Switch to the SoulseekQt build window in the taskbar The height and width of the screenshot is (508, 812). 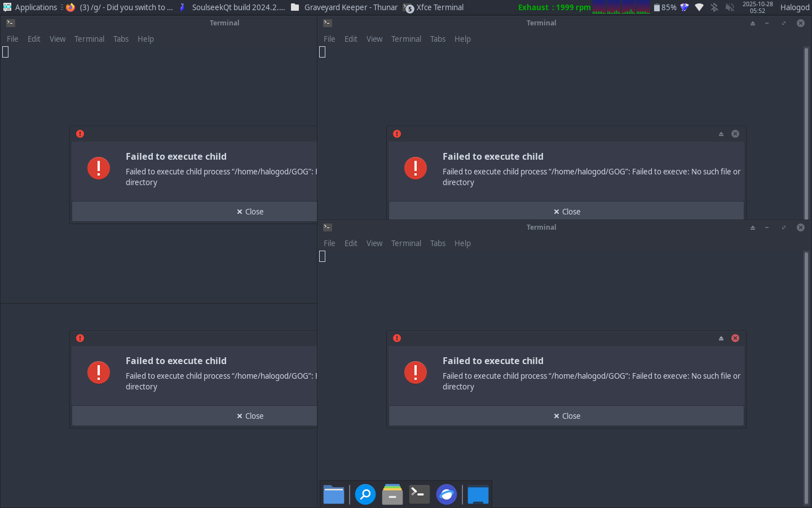[x=232, y=7]
